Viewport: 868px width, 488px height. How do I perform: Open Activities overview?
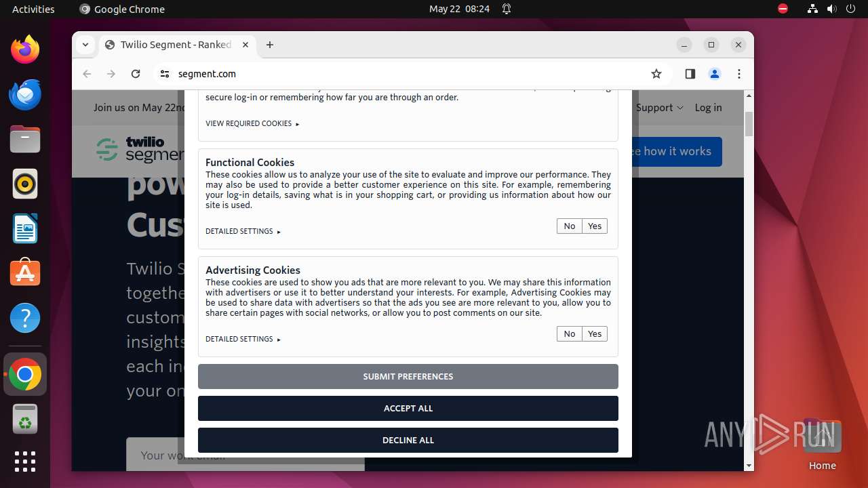(33, 9)
